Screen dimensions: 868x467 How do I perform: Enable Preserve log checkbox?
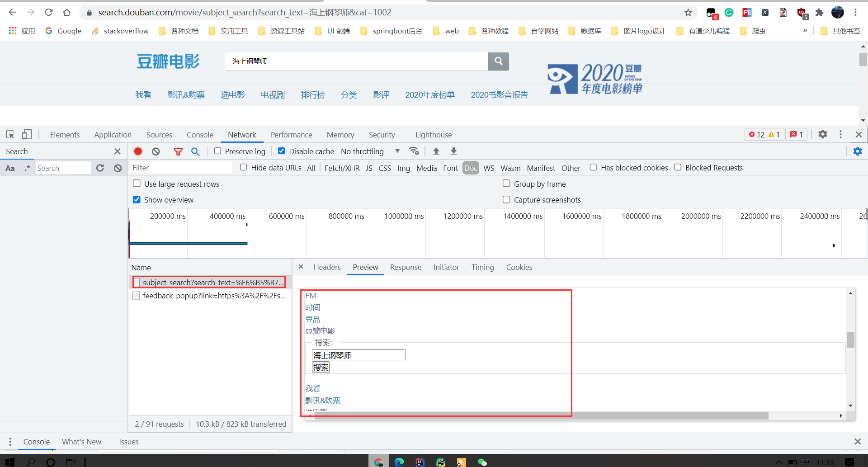pyautogui.click(x=217, y=151)
